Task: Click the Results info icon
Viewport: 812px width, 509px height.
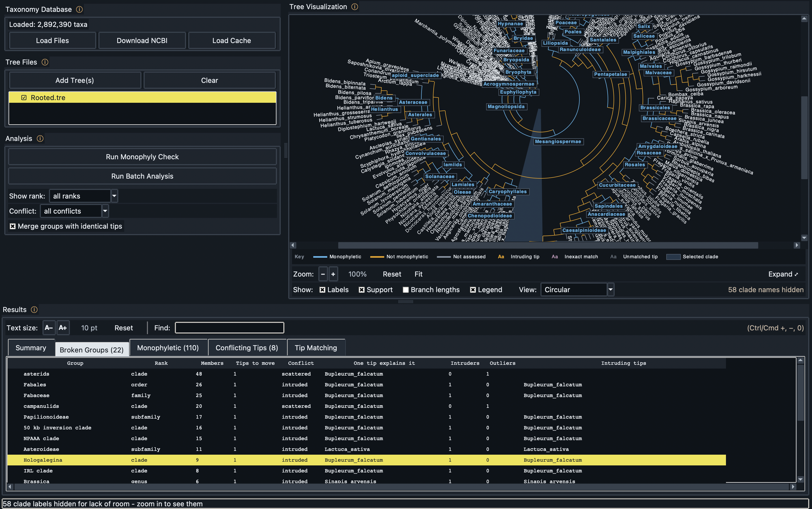Action: pos(34,310)
